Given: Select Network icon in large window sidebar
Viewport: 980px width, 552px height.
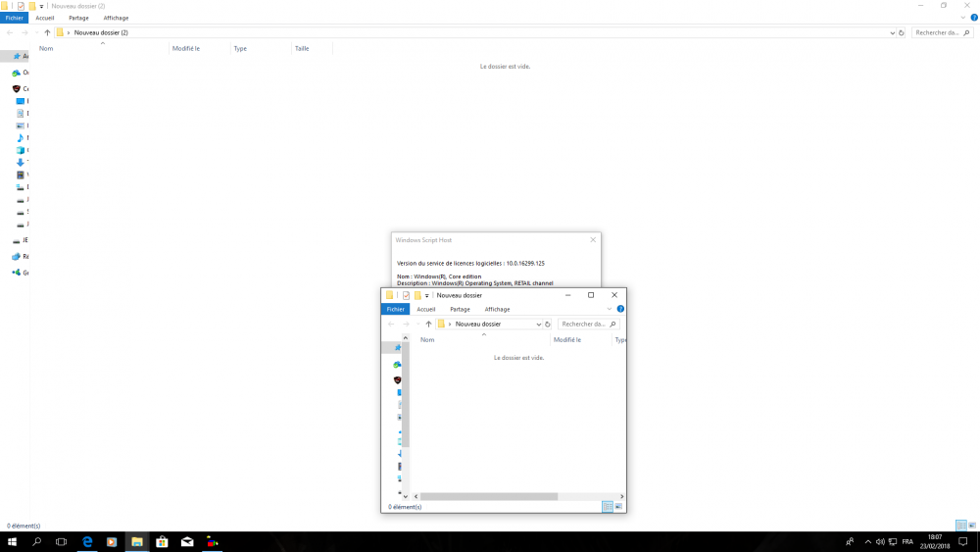Looking at the screenshot, I should point(17,256).
